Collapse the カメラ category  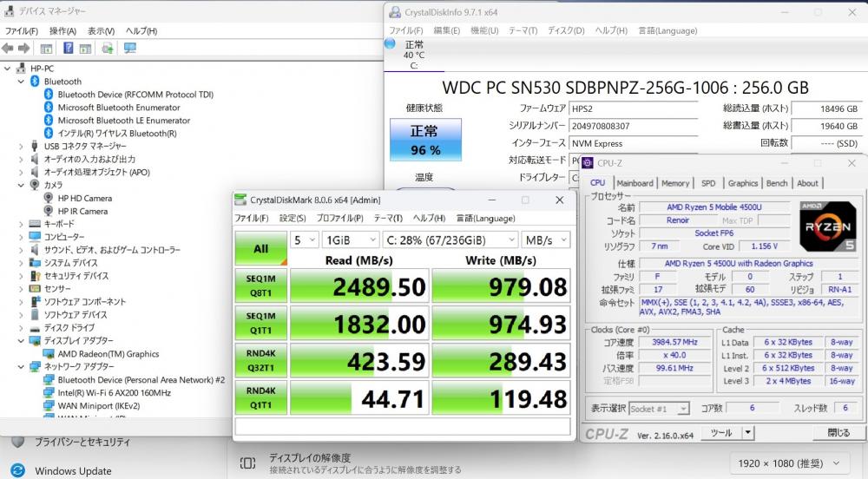(x=21, y=186)
